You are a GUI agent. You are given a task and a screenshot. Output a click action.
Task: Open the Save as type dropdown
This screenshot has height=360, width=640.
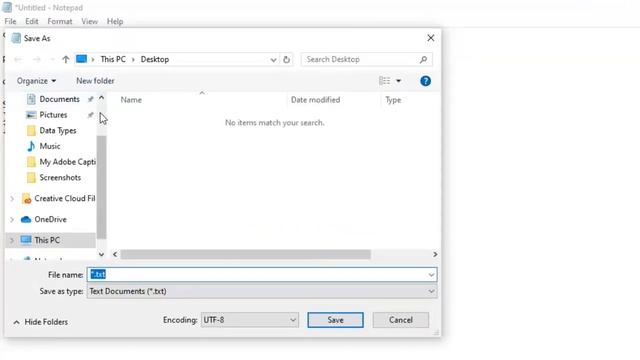pyautogui.click(x=262, y=291)
